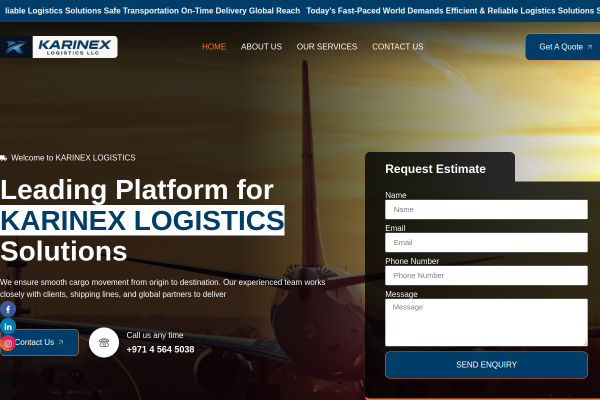Open the CONTACT US menu item
This screenshot has width=600, height=400.
pos(398,47)
